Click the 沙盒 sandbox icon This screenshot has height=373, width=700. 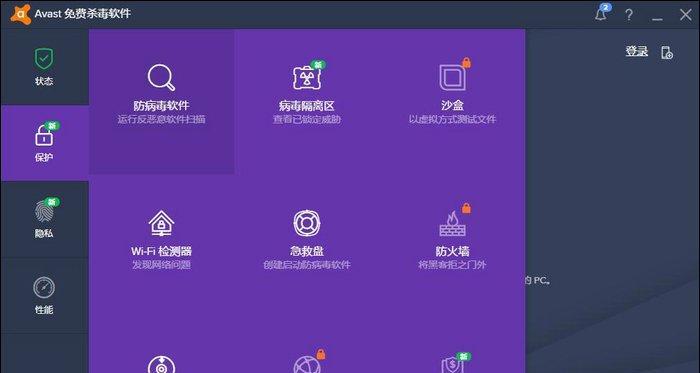pyautogui.click(x=452, y=78)
